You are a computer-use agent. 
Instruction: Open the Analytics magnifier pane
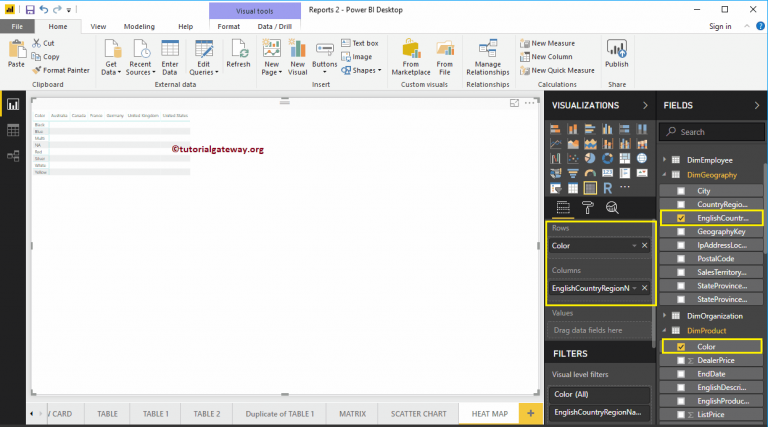pos(613,207)
